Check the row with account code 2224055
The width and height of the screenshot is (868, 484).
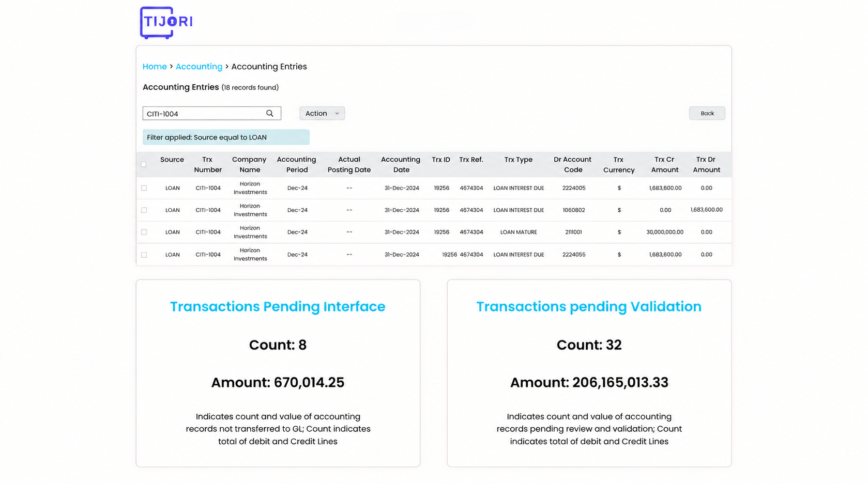[x=144, y=255]
